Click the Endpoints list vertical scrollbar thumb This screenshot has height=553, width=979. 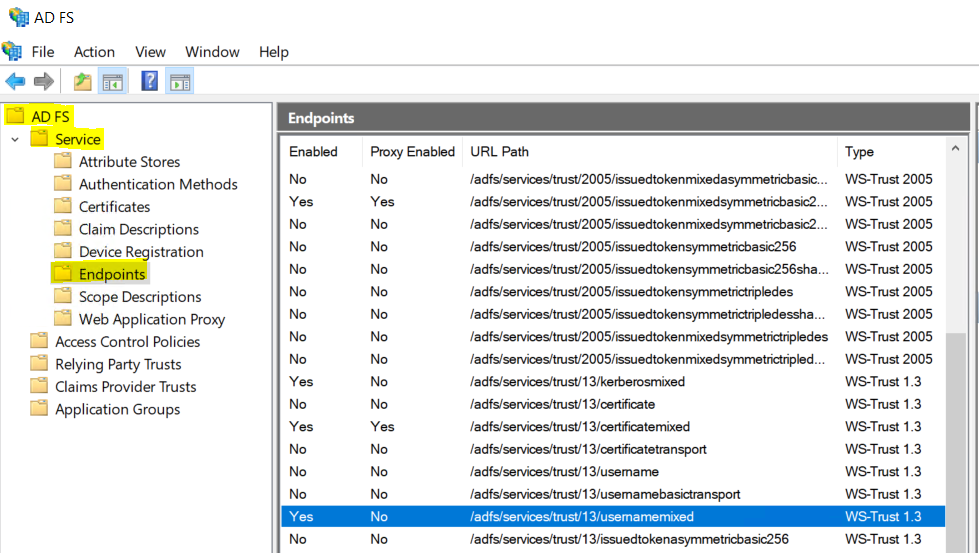pyautogui.click(x=955, y=442)
